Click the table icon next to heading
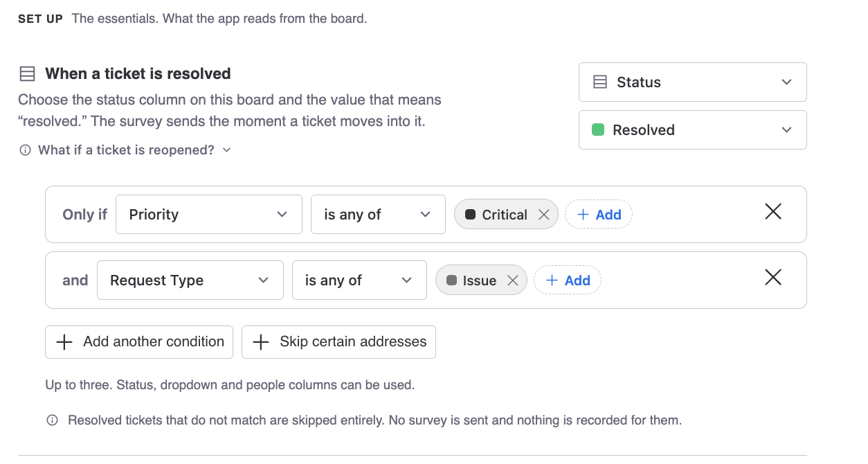Screen dimensions: 868x464 pos(27,73)
